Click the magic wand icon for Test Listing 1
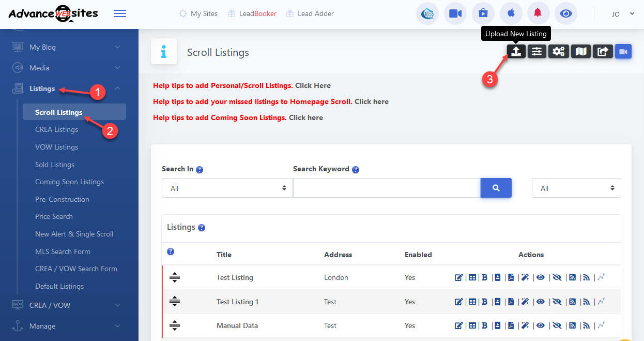The image size is (644, 341). (x=525, y=302)
